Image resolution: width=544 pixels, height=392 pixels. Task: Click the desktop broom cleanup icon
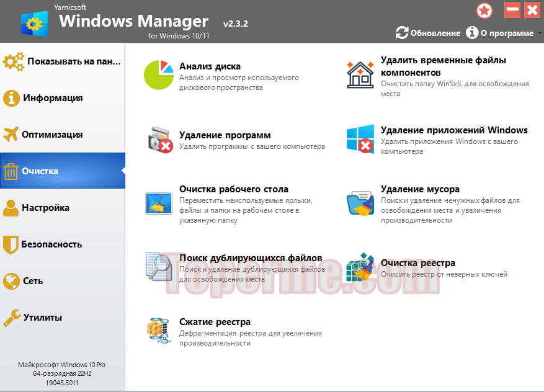(x=159, y=203)
